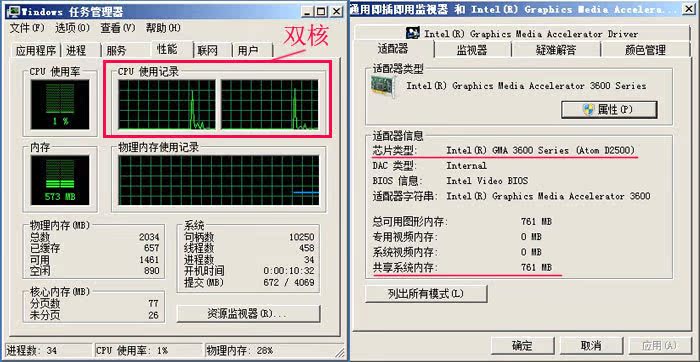Click the Intel Graphics Media Accelerator driver icon
The image size is (700, 362).
[x=412, y=33]
